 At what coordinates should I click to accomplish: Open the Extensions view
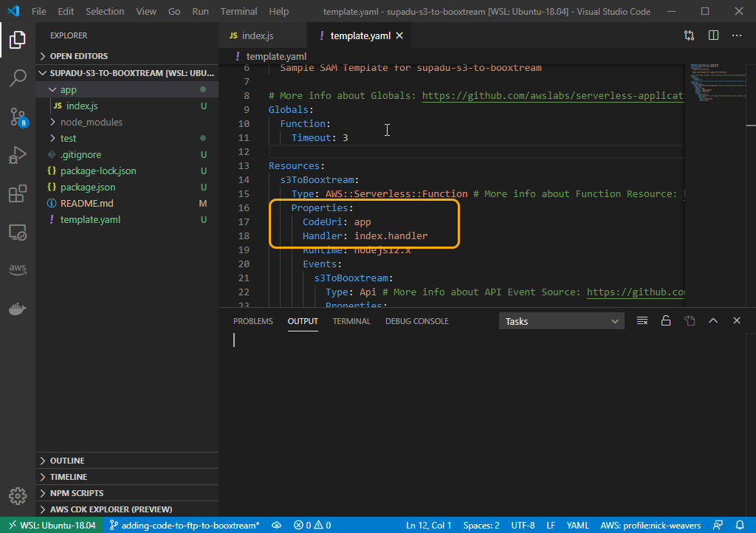[x=18, y=193]
